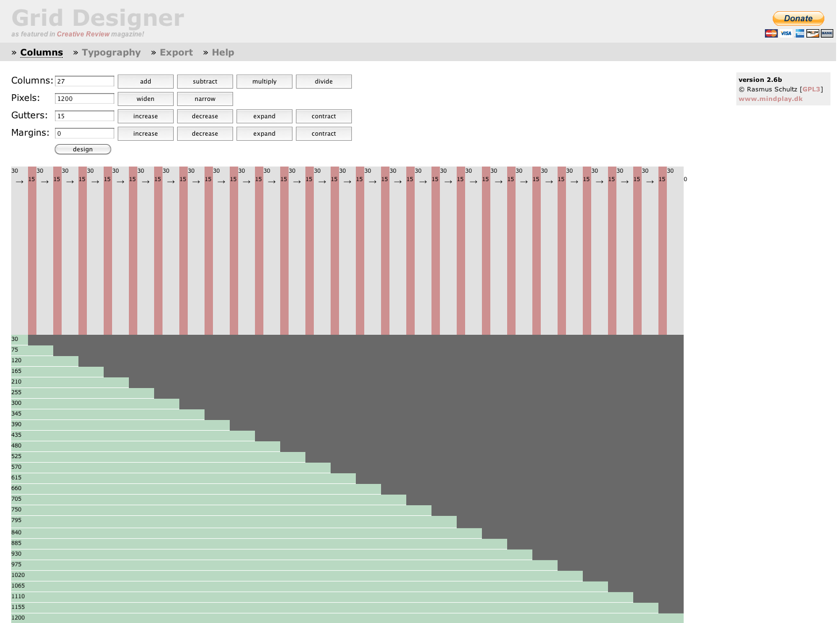The height and width of the screenshot is (623, 840).
Task: Click the Discover payment icon
Action: point(813,33)
